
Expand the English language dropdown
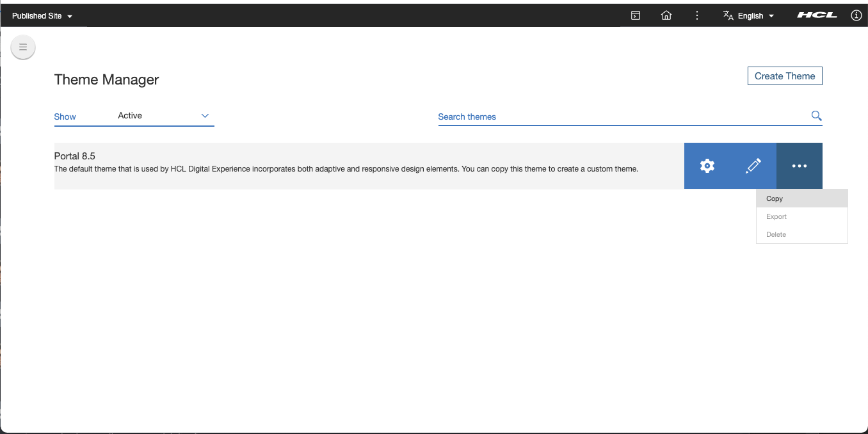[x=757, y=15]
